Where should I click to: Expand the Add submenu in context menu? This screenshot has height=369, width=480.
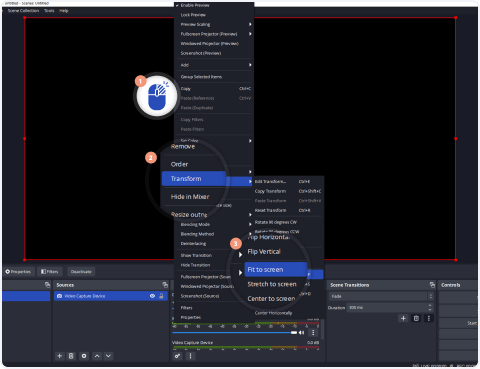(x=215, y=65)
